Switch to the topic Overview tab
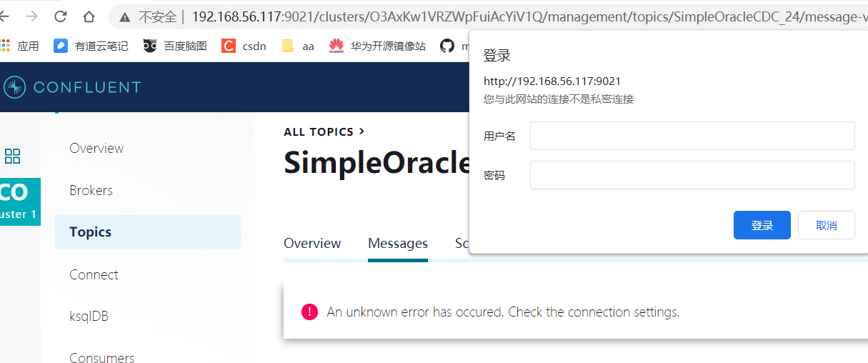Viewport: 868px width, 363px height. (x=312, y=243)
